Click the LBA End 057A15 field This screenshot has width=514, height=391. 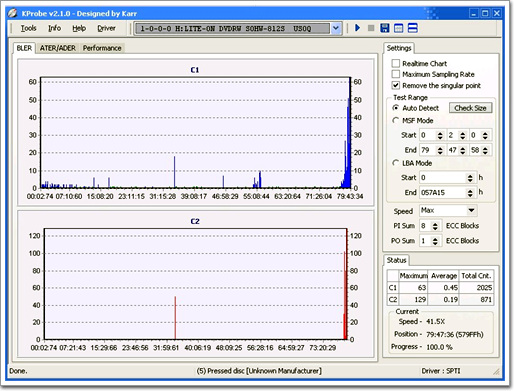(443, 193)
